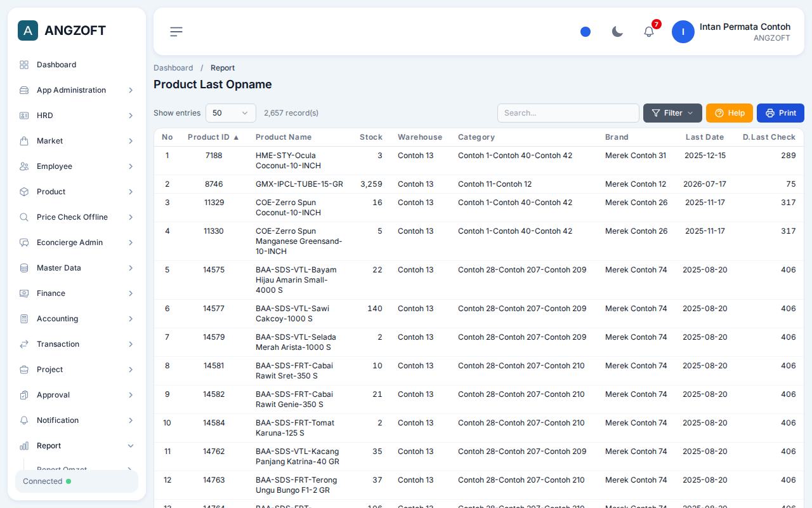Click the Market bag icon
Viewport: 812px width, 508px height.
tap(24, 141)
